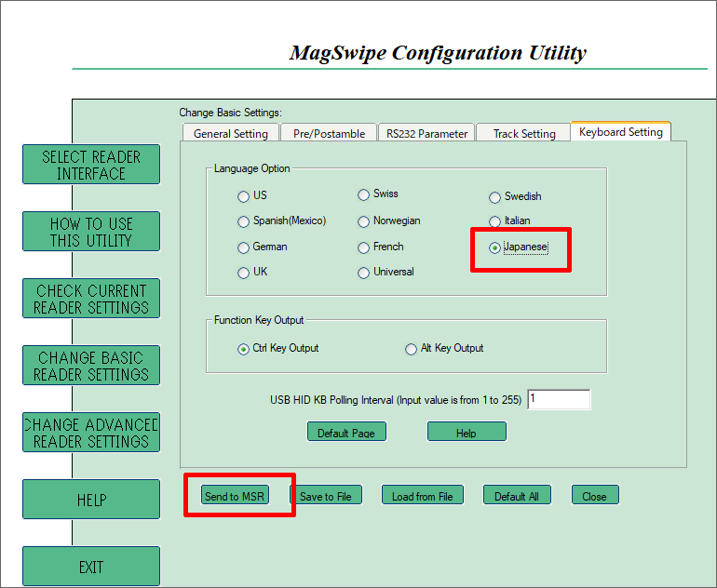Click the sidebar HELP button
Viewport: 717px width, 588px height.
(91, 500)
